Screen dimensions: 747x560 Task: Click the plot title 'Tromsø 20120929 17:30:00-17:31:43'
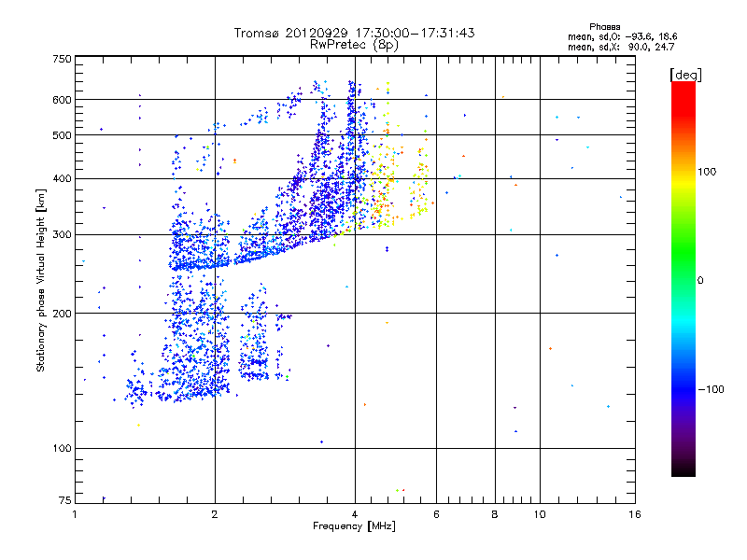tap(354, 33)
